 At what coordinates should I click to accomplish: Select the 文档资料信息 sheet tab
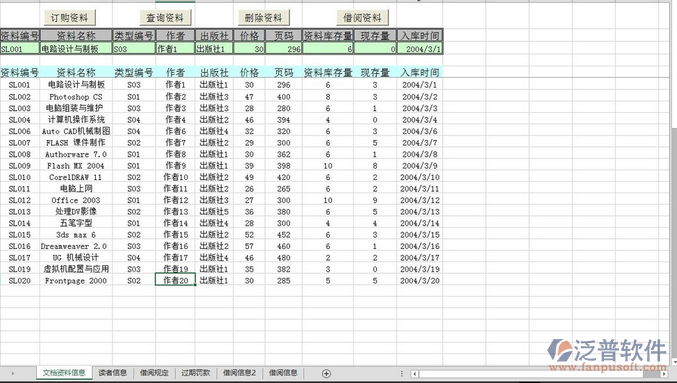64,373
